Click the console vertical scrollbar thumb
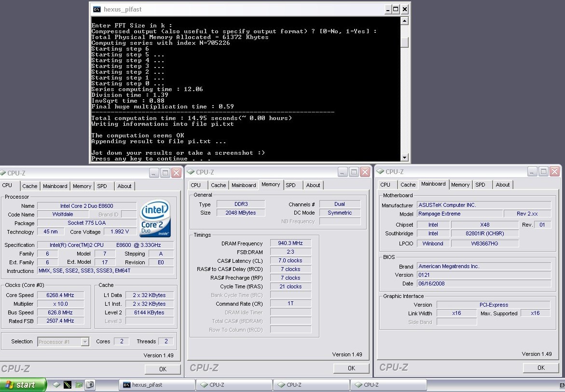Image resolution: width=565 pixels, height=392 pixels. tap(404, 42)
